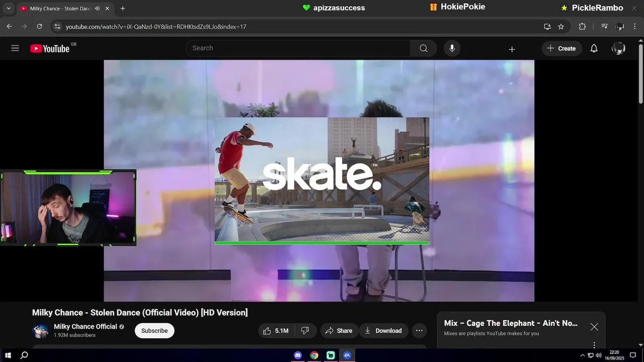This screenshot has width=644, height=362.
Task: Click the Milky Chance - Stolen Dance video title
Action: [x=140, y=313]
